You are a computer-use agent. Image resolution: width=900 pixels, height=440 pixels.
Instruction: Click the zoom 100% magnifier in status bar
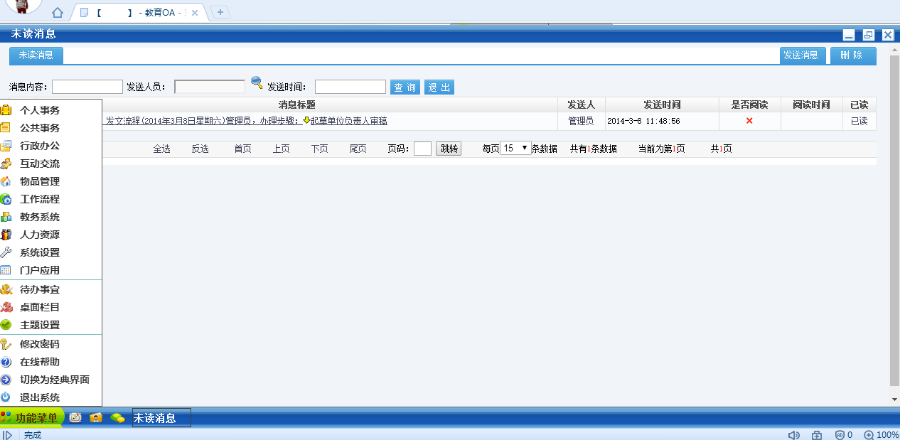point(869,435)
